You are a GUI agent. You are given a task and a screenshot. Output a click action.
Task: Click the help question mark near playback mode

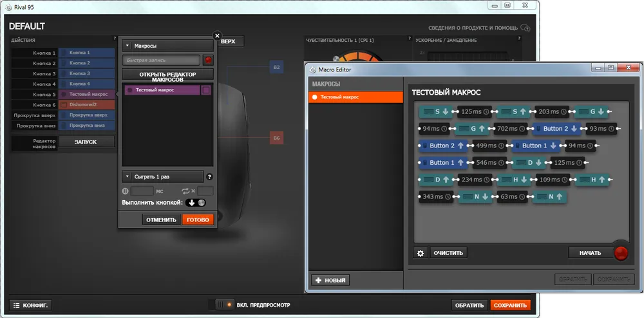pos(209,176)
